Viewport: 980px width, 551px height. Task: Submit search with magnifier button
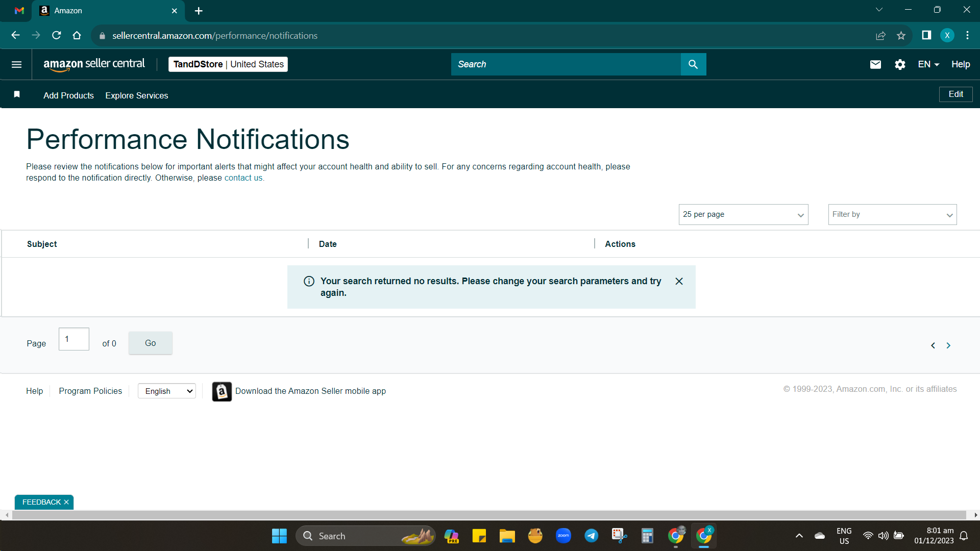693,64
